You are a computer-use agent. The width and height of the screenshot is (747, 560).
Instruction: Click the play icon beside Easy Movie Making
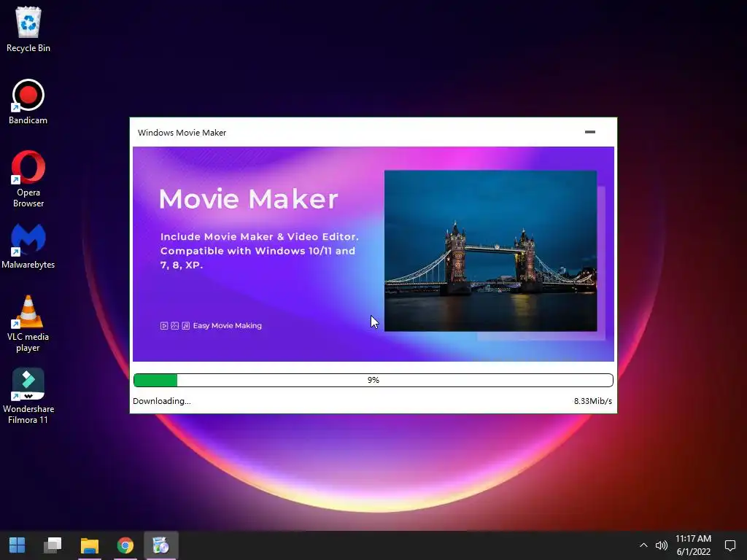[164, 326]
